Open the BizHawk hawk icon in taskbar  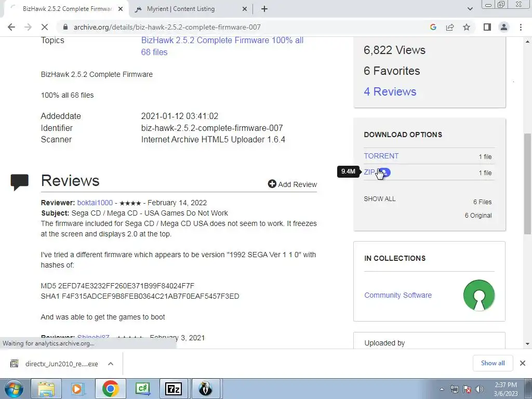(x=206, y=389)
